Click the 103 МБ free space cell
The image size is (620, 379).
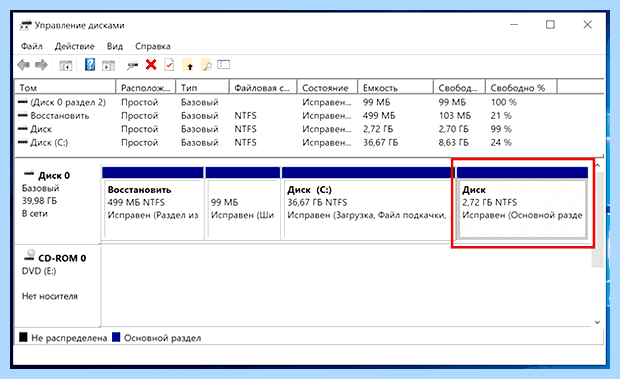point(455,116)
